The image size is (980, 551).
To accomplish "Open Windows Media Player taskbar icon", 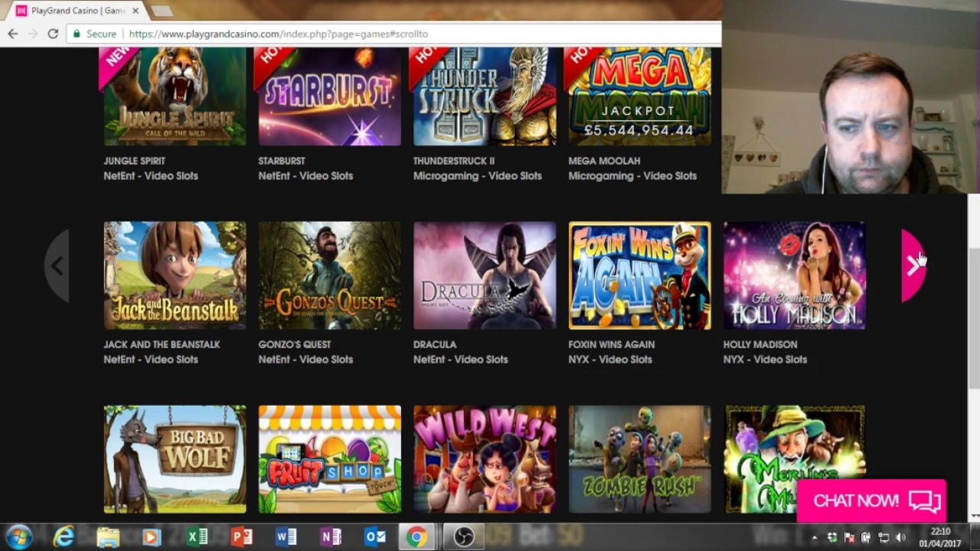I will [x=152, y=537].
